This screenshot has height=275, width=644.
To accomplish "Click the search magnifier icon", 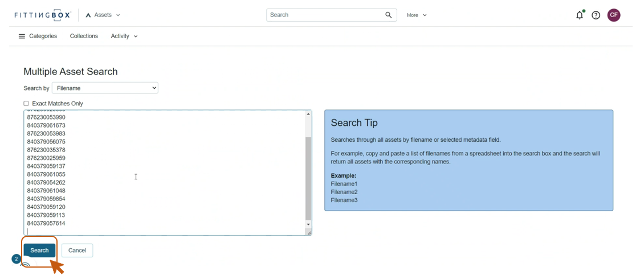I will (x=389, y=15).
